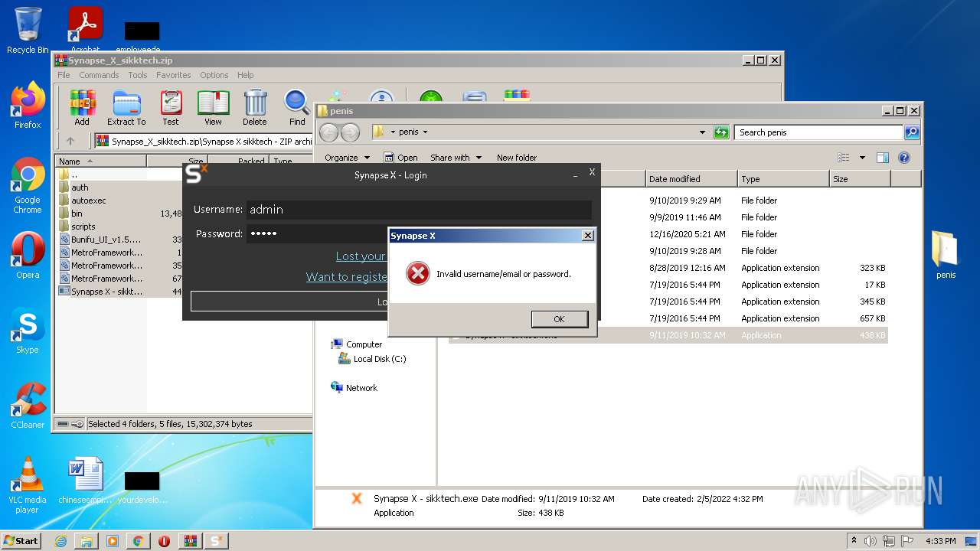Open the File menu in WinRAR
Screen dimensions: 980x551
pyautogui.click(x=64, y=75)
